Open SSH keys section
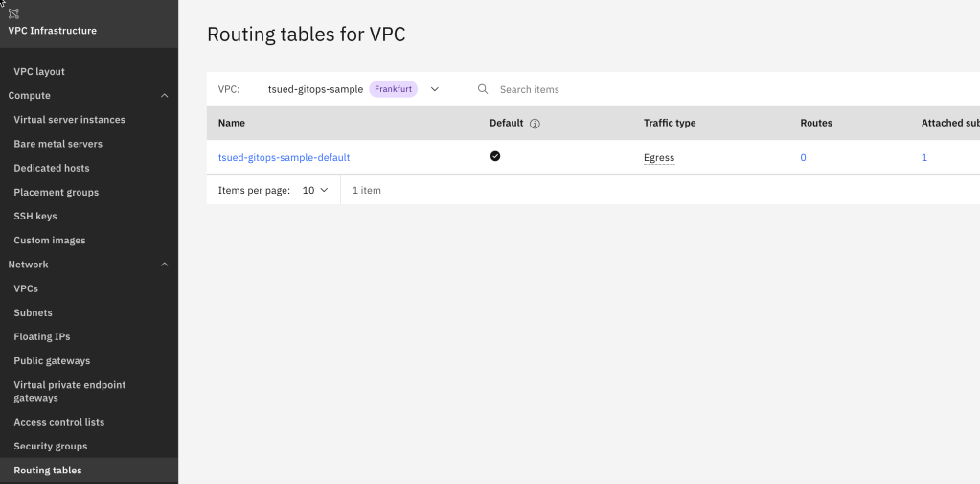This screenshot has width=980, height=484. click(x=35, y=217)
